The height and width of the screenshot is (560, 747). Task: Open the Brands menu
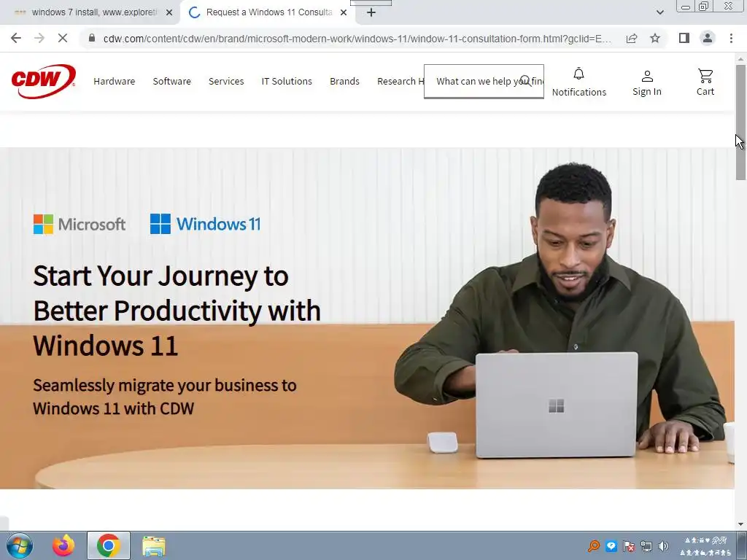(x=344, y=82)
